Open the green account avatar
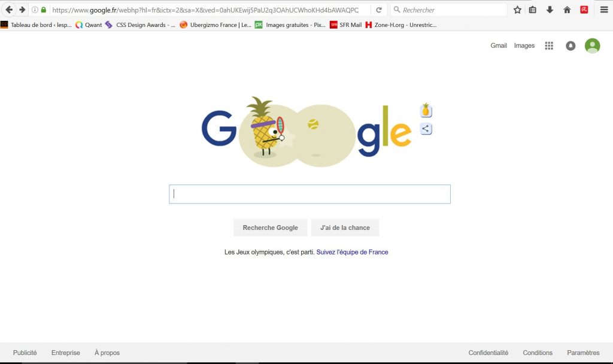 tap(592, 45)
